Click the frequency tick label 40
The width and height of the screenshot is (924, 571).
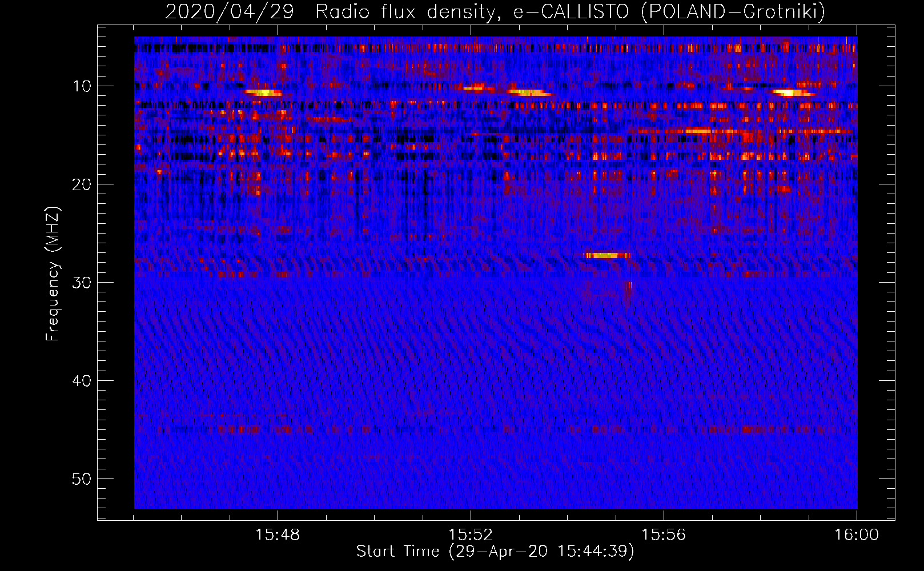point(82,381)
